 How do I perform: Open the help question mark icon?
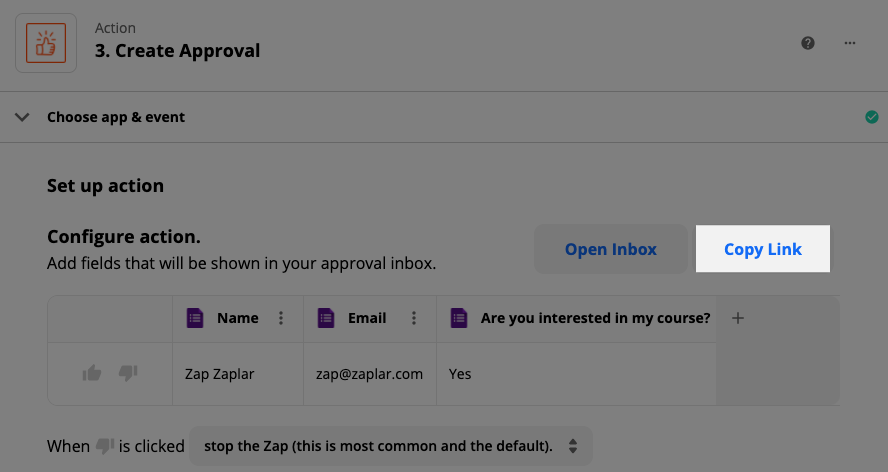808,43
